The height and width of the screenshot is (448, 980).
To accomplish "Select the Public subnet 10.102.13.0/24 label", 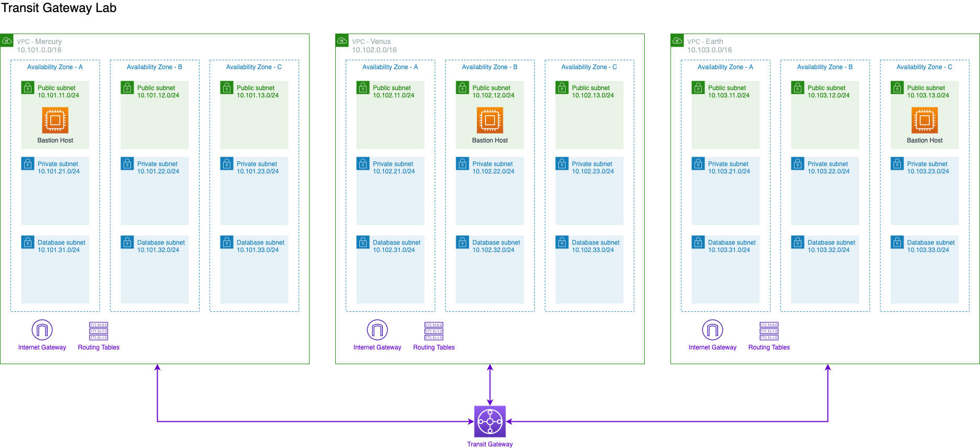I will click(x=593, y=92).
